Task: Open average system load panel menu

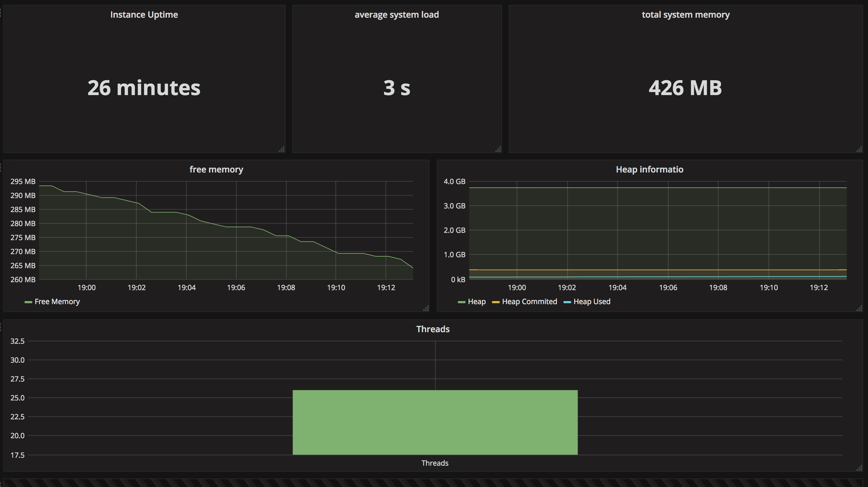Action: tap(396, 15)
